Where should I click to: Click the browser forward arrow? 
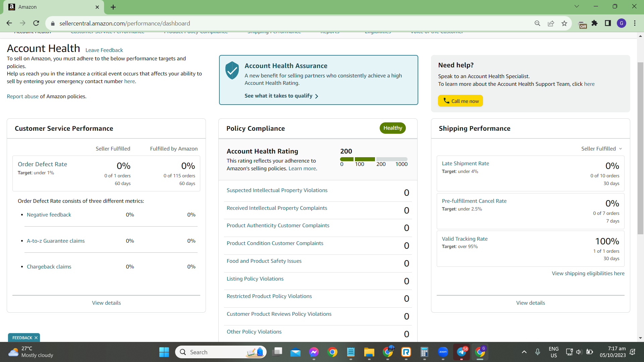click(x=22, y=23)
